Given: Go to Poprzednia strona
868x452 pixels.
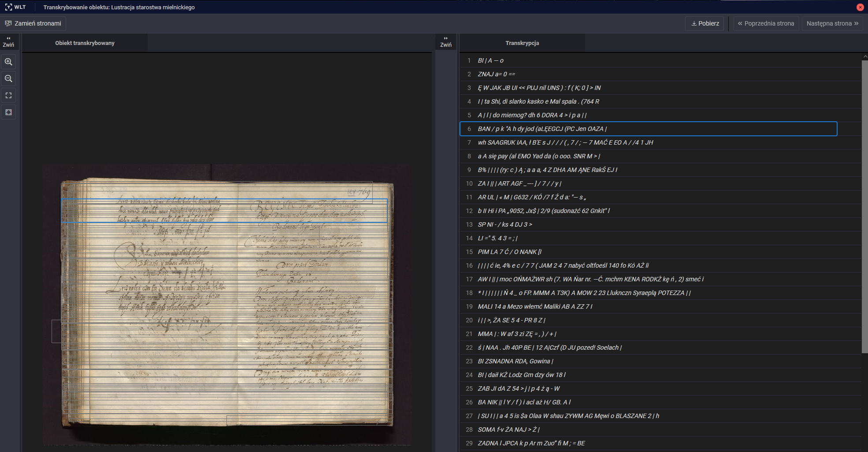Looking at the screenshot, I should 766,23.
